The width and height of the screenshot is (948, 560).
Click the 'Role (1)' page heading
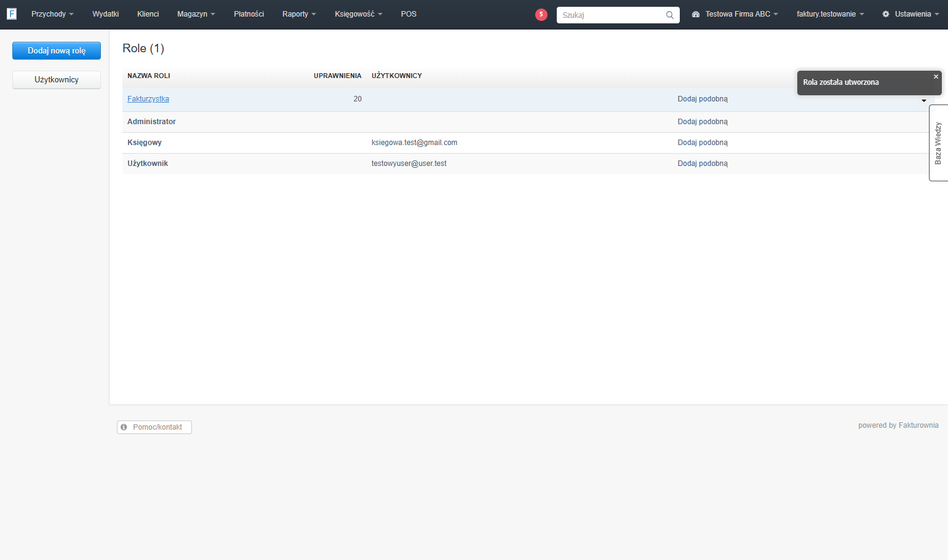pos(143,49)
